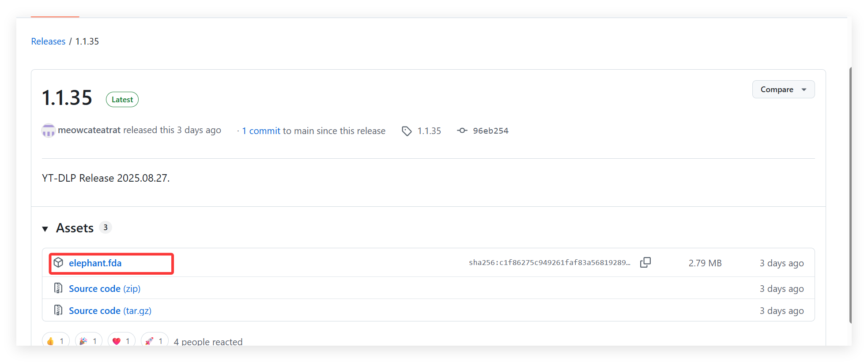Toggle the rocket reaction
Screen dimensions: 868x362
155,341
